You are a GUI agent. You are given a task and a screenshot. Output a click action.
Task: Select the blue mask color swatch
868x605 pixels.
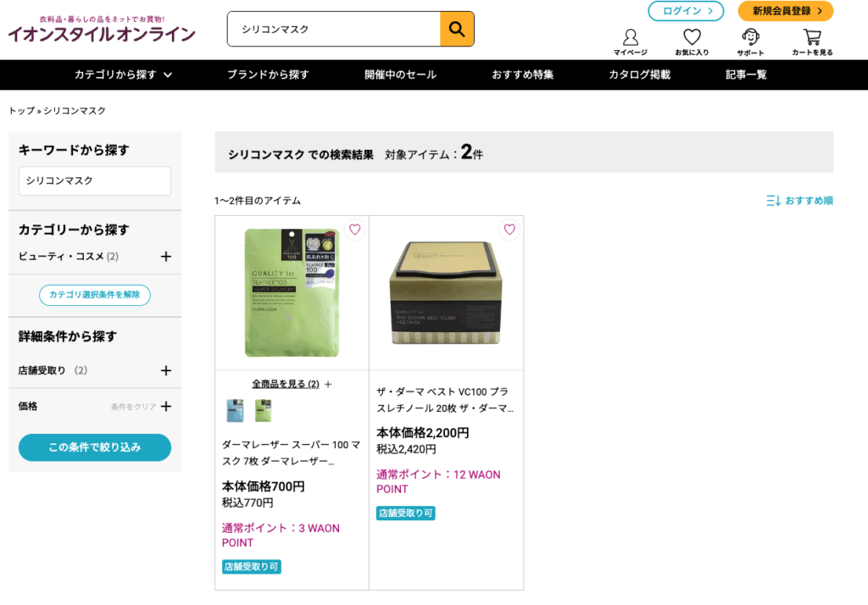point(235,410)
